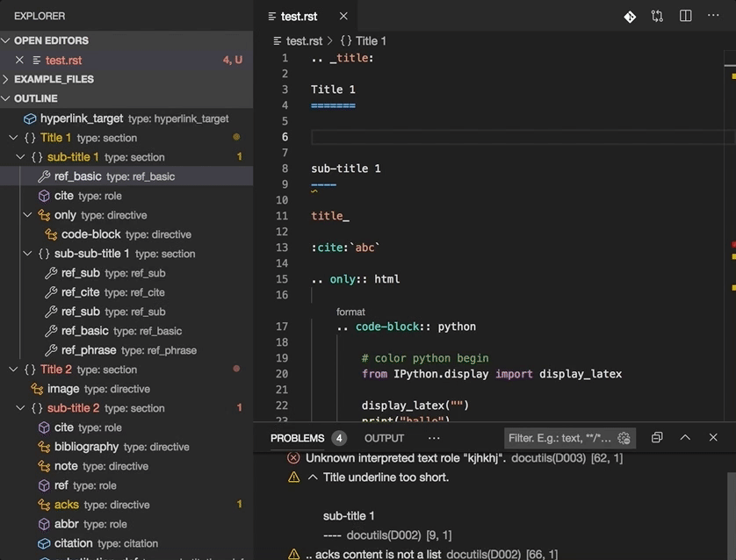Switch to the Output tab
Image resolution: width=736 pixels, height=560 pixels.
pyautogui.click(x=384, y=438)
